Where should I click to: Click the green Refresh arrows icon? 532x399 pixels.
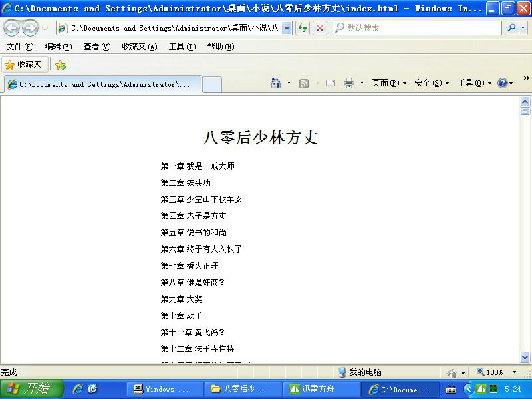click(303, 28)
